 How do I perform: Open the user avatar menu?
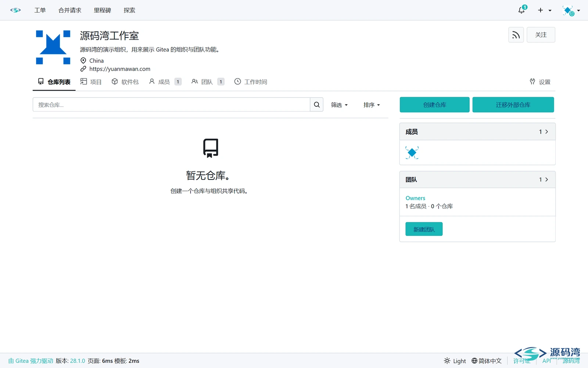pyautogui.click(x=571, y=11)
